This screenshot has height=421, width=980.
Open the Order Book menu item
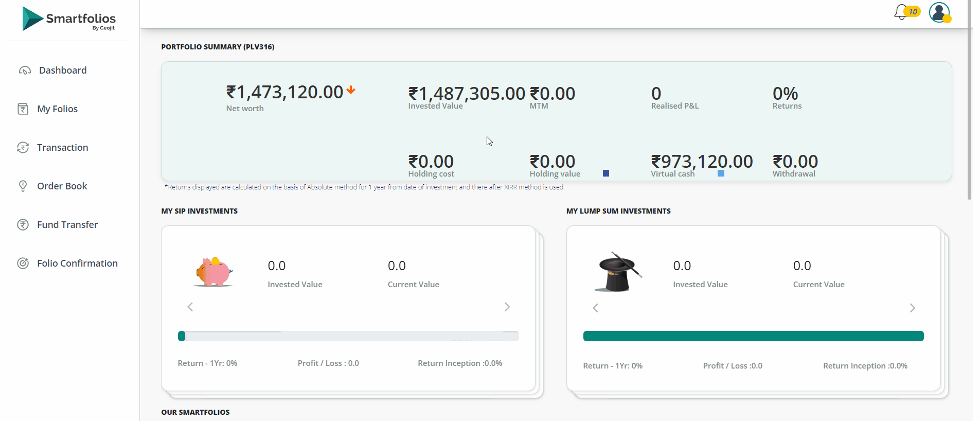pyautogui.click(x=62, y=186)
